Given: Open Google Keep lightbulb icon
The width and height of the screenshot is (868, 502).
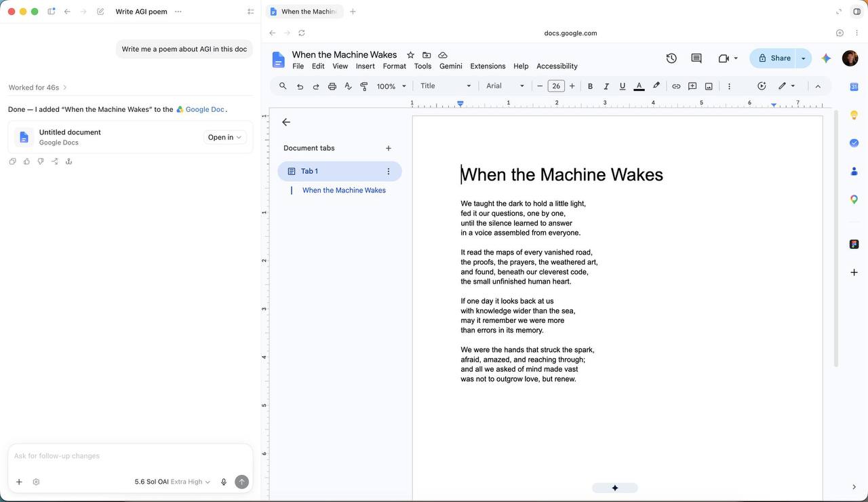Looking at the screenshot, I should click(854, 115).
